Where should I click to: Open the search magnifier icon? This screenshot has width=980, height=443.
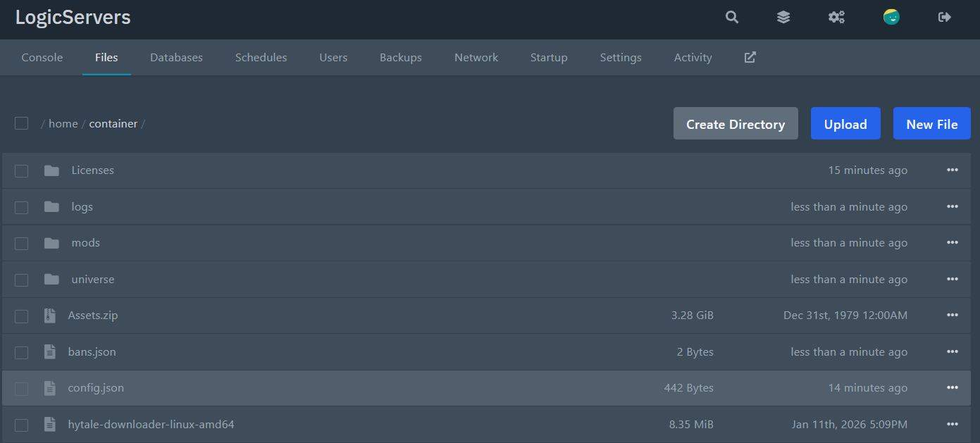731,16
